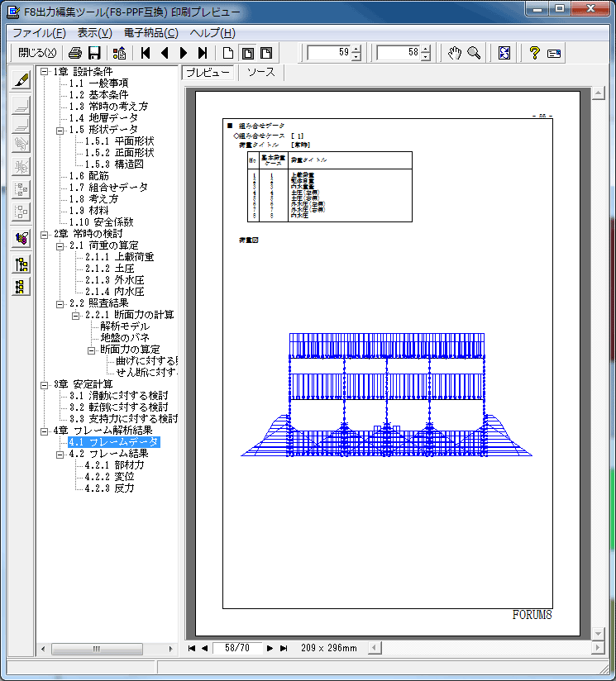Click the input field showing 59

pos(329,53)
